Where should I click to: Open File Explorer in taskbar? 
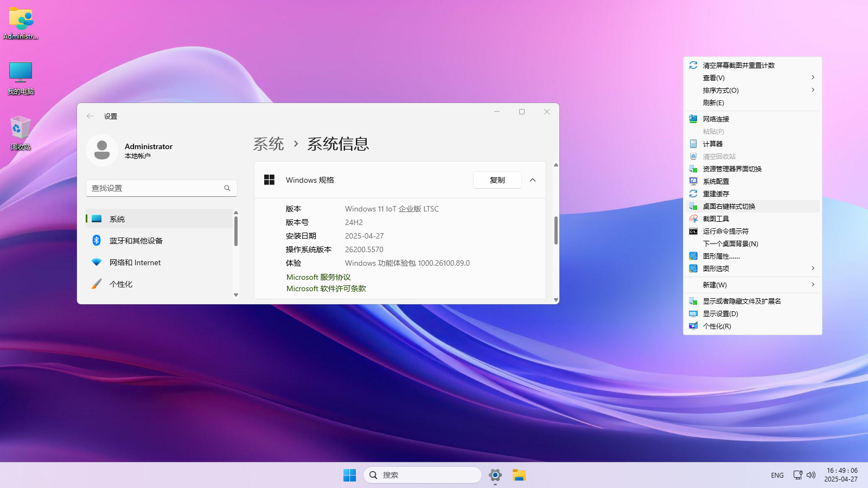pos(519,475)
